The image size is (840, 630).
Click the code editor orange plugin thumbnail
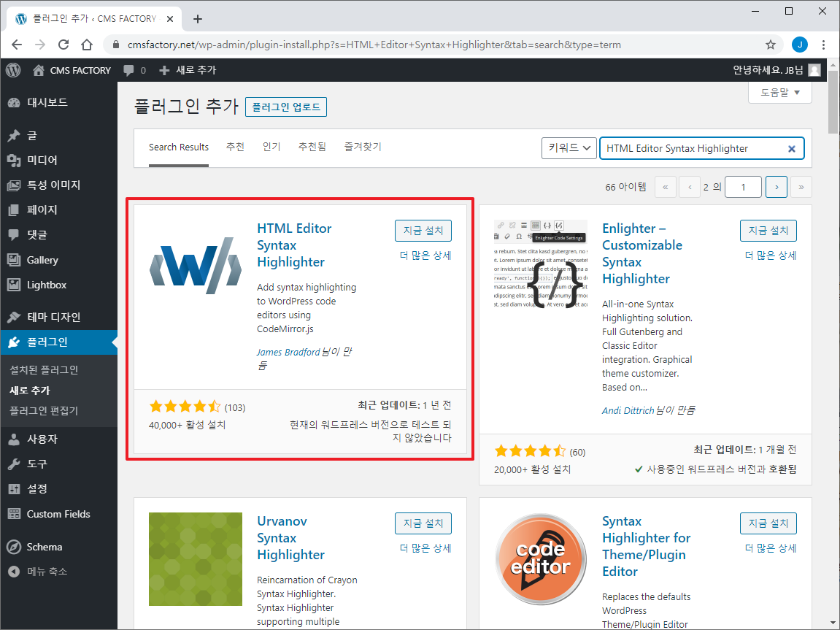541,559
